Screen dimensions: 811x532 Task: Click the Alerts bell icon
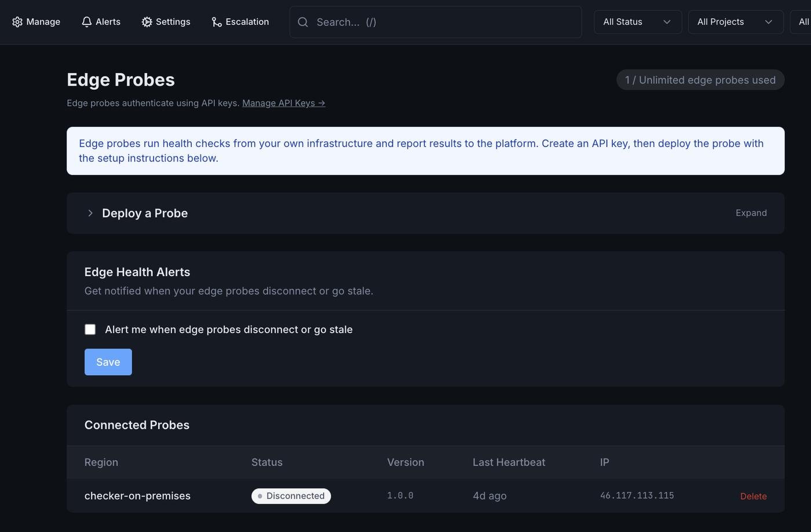coord(87,22)
